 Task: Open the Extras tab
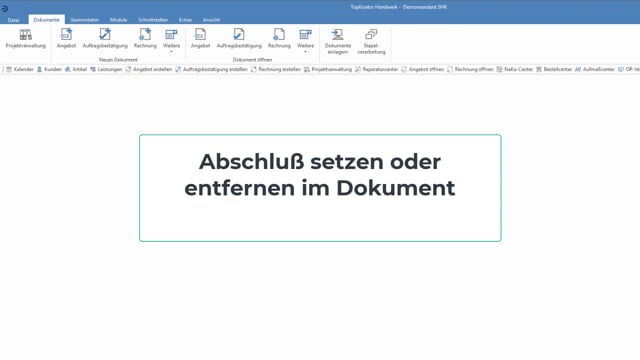(185, 20)
